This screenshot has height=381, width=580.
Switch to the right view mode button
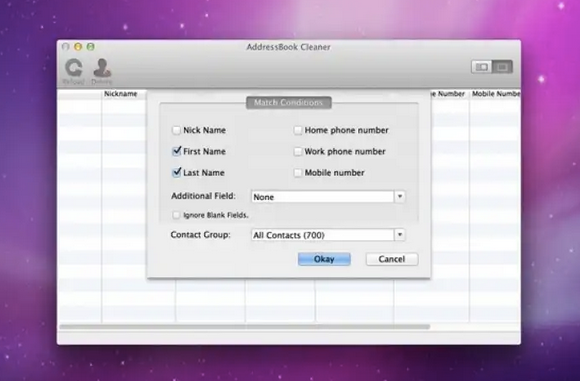502,67
